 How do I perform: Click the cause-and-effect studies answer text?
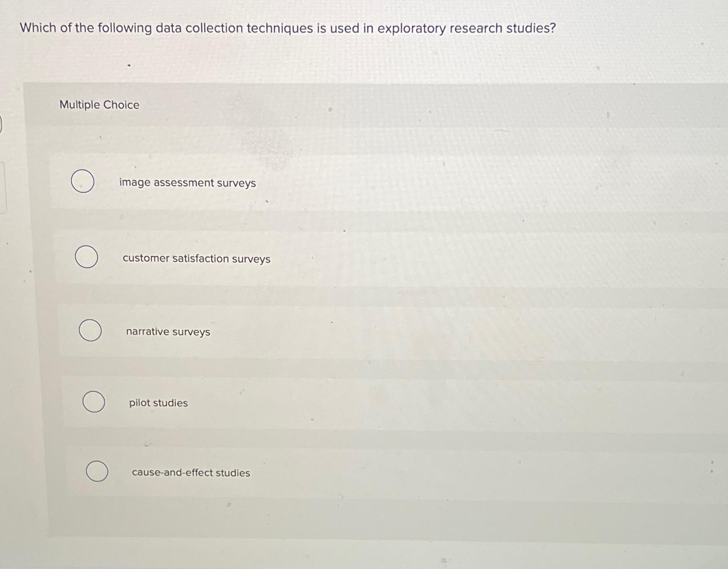tap(190, 473)
